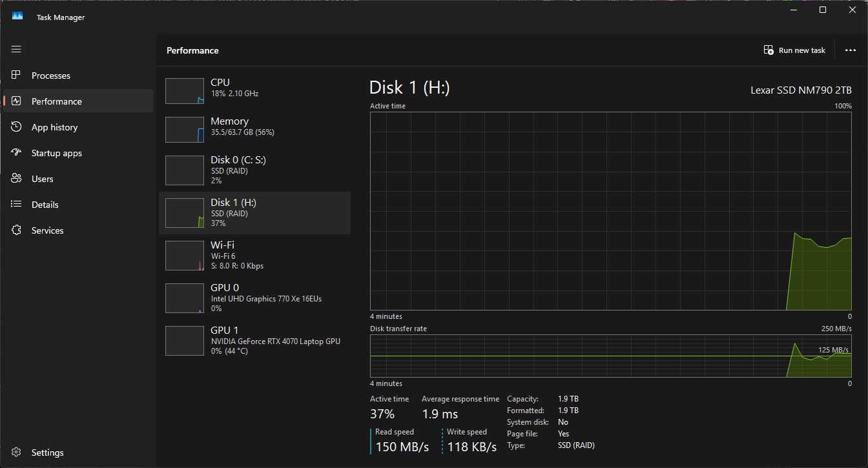Click Memory 35.5/63.7 GB (56%) text

click(x=243, y=132)
